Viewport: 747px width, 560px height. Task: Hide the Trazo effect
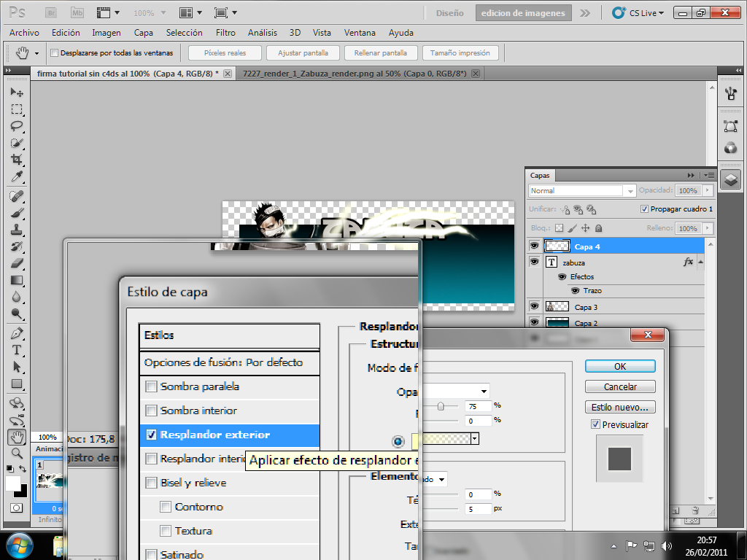click(x=576, y=290)
